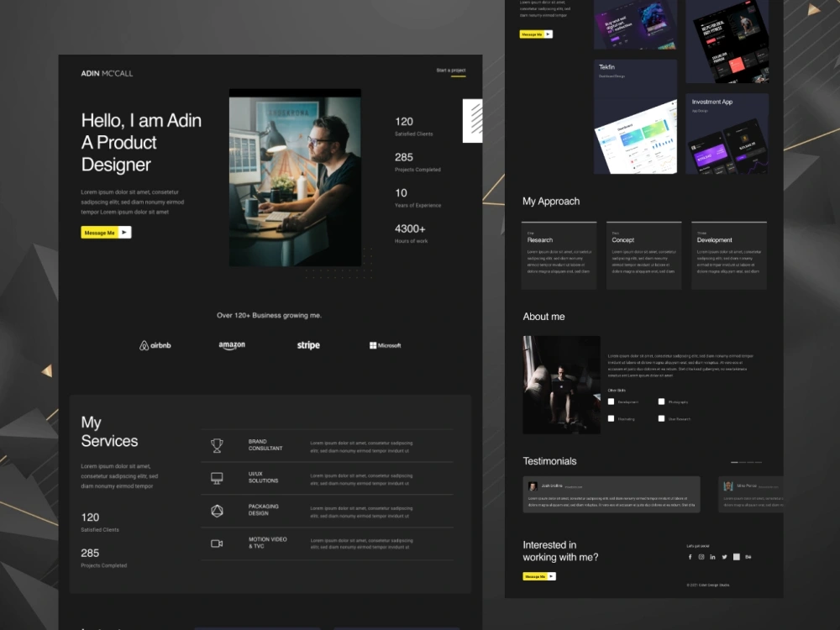
Task: Click the 'About me' heading
Action: click(x=543, y=317)
